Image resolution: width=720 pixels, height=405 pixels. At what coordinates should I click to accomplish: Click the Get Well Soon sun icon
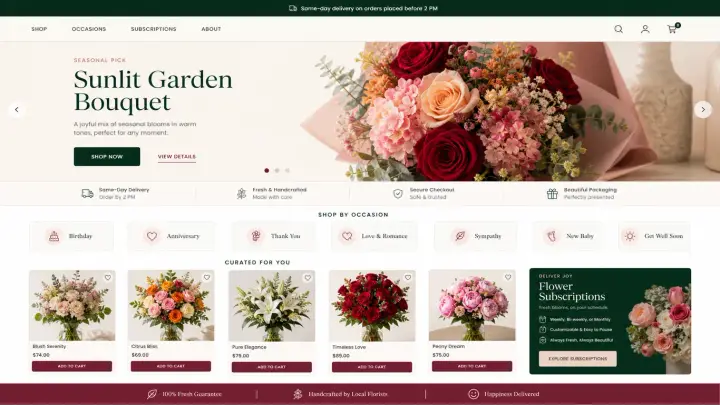point(630,236)
